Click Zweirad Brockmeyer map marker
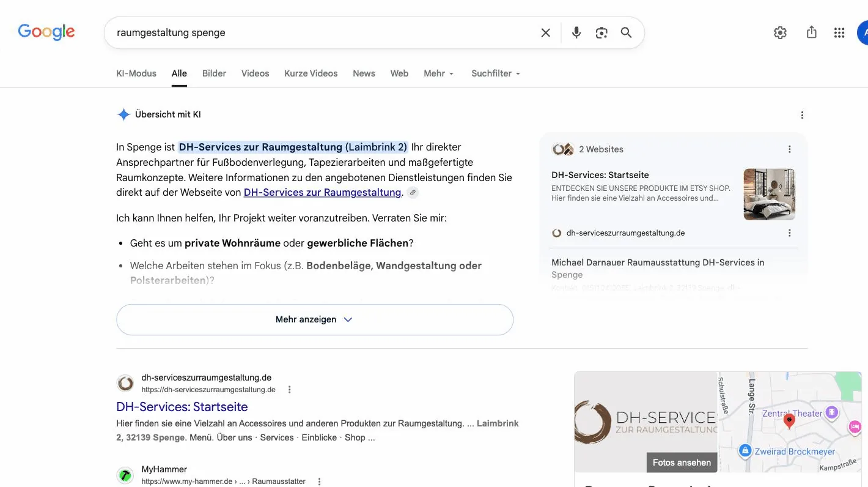 click(x=745, y=452)
